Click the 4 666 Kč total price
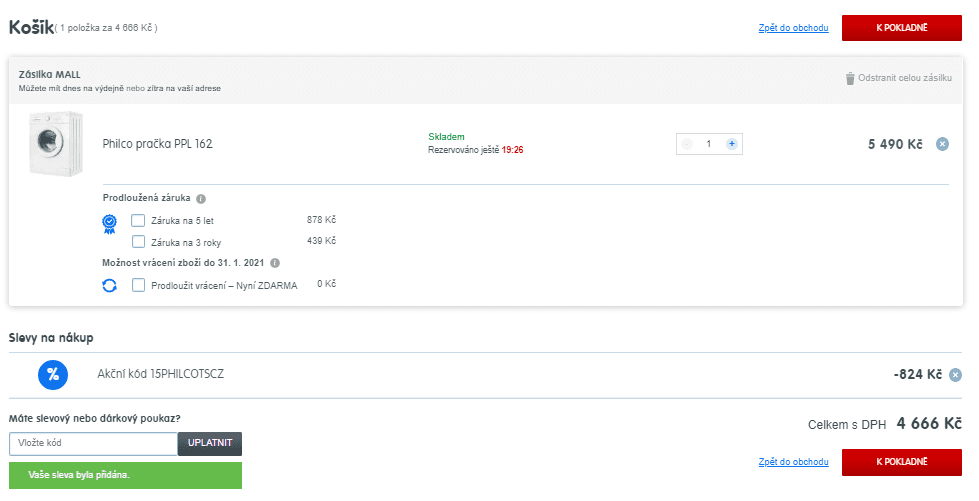 929,424
